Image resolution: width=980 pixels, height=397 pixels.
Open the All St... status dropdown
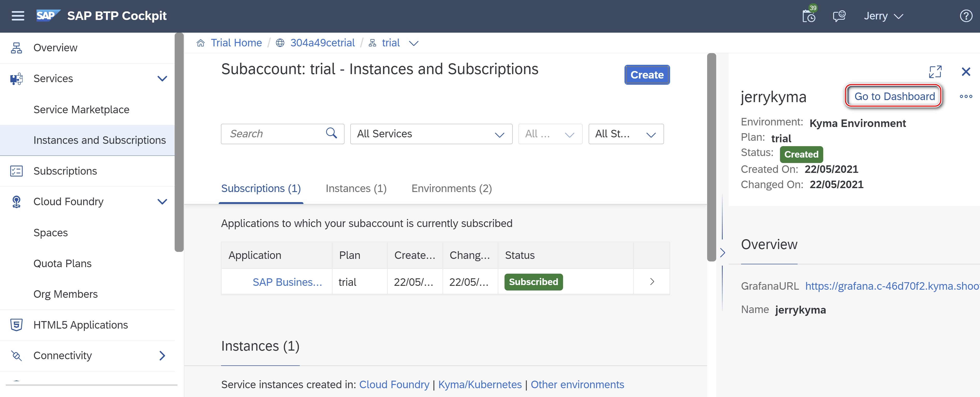pyautogui.click(x=626, y=134)
